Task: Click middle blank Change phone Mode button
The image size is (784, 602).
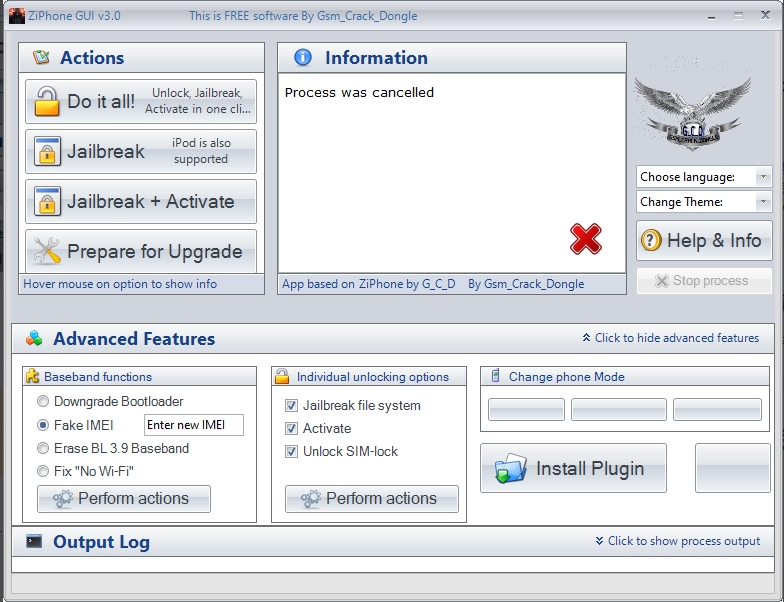Action: pyautogui.click(x=618, y=410)
